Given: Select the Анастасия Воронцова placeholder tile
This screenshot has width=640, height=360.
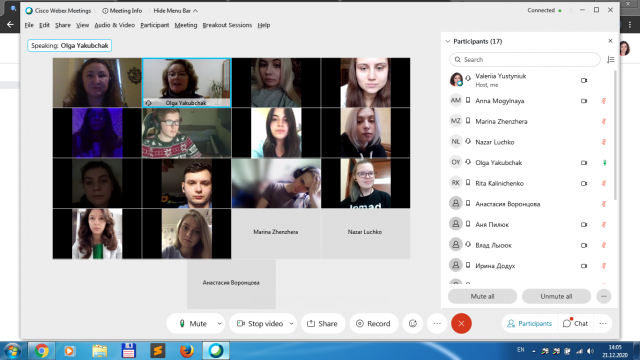Looking at the screenshot, I should pos(231,284).
